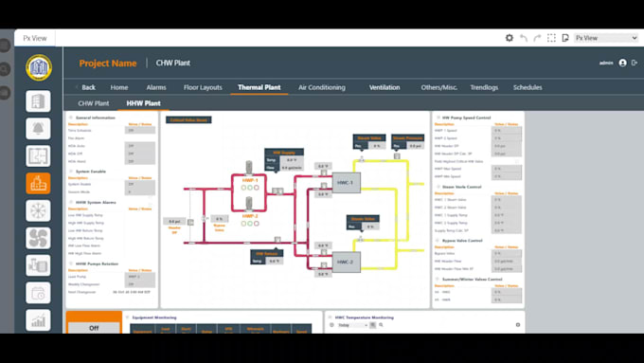Click the HWP-1 pump symbol

coord(249,168)
